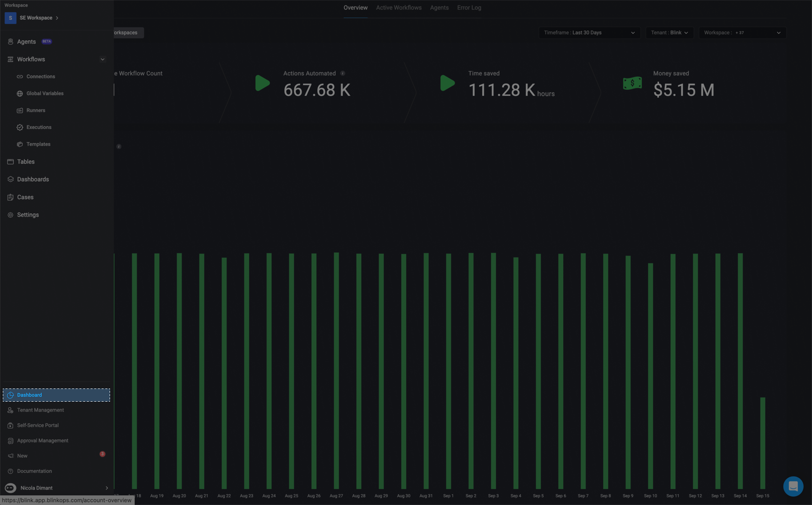Expand the Nicola Dimant user menu arrow

(x=107, y=488)
